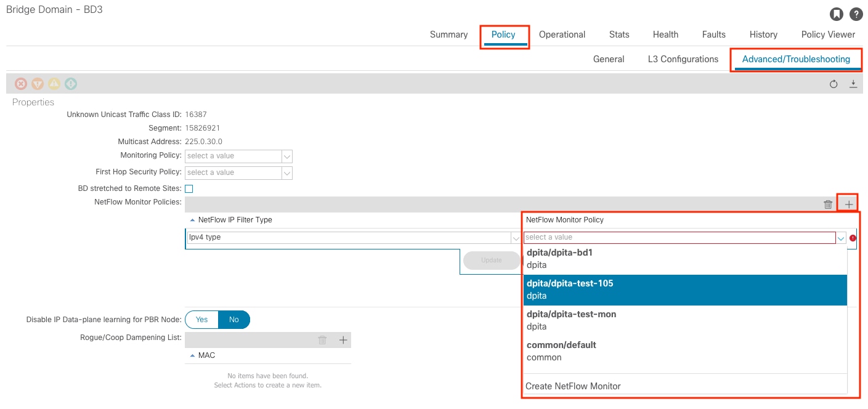Image resolution: width=868 pixels, height=409 pixels.
Task: Select the orange major faults icon
Action: click(38, 84)
